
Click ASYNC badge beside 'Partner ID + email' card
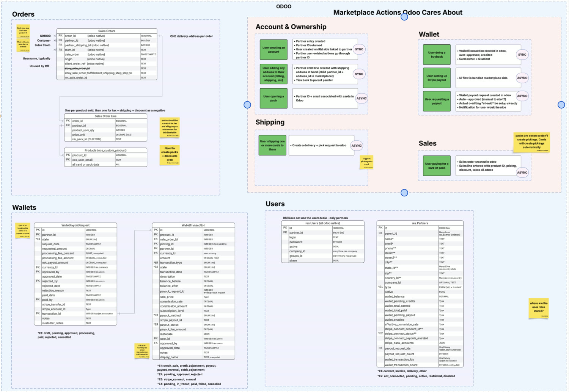click(x=362, y=99)
